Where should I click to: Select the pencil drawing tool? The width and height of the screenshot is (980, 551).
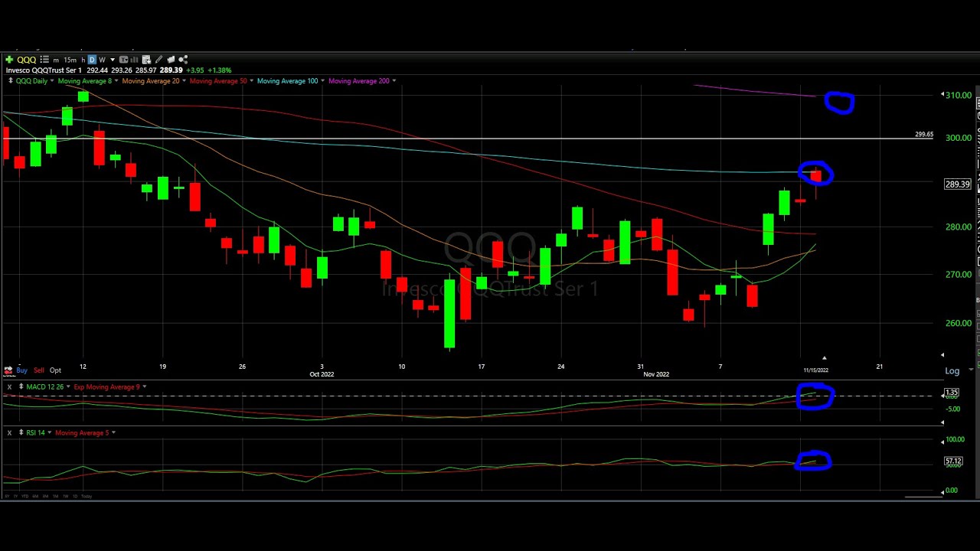(x=158, y=60)
